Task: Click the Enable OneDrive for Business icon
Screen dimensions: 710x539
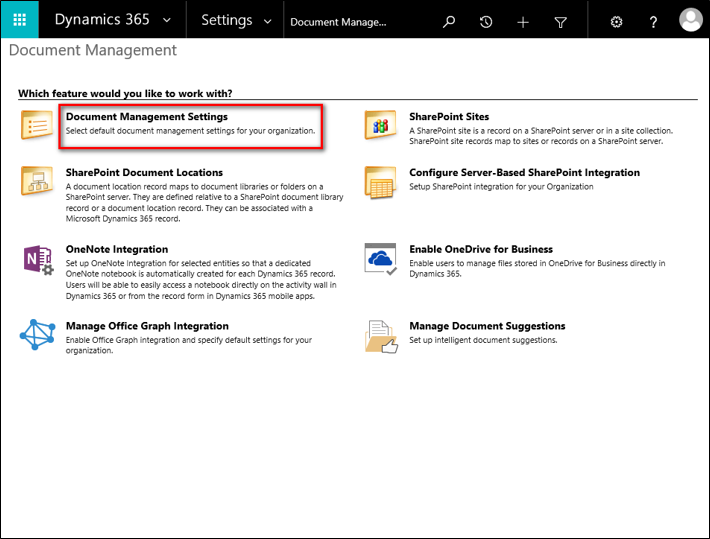Action: coord(381,259)
